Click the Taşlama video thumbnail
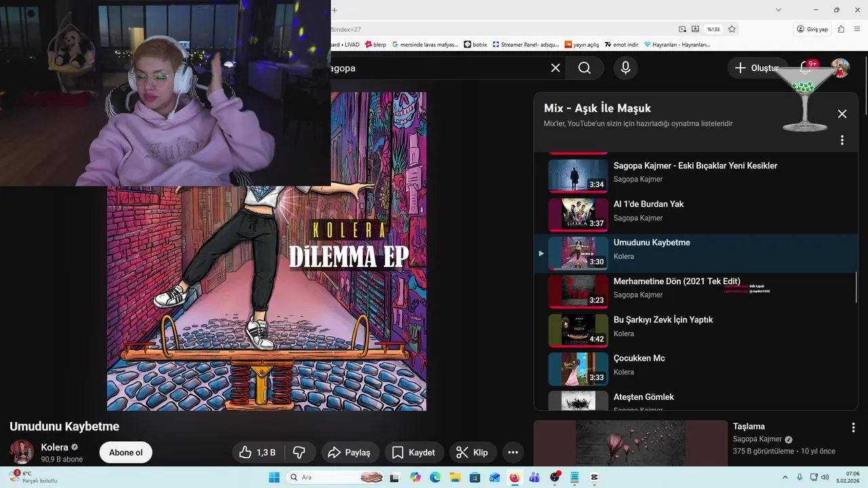The width and height of the screenshot is (868, 488). coord(630,443)
